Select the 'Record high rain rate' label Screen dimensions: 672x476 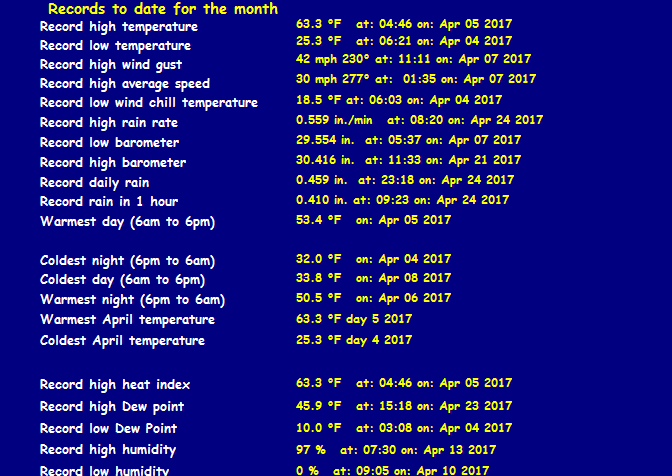pyautogui.click(x=109, y=123)
